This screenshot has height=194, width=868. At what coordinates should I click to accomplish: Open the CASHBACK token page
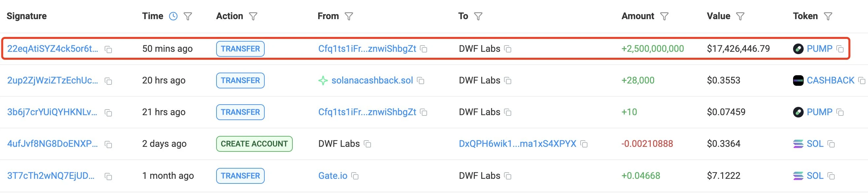point(830,81)
